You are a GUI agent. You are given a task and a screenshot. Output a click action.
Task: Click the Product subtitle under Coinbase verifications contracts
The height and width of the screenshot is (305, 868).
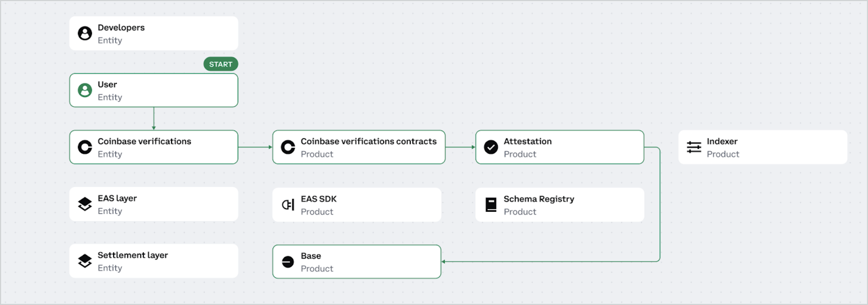click(317, 154)
